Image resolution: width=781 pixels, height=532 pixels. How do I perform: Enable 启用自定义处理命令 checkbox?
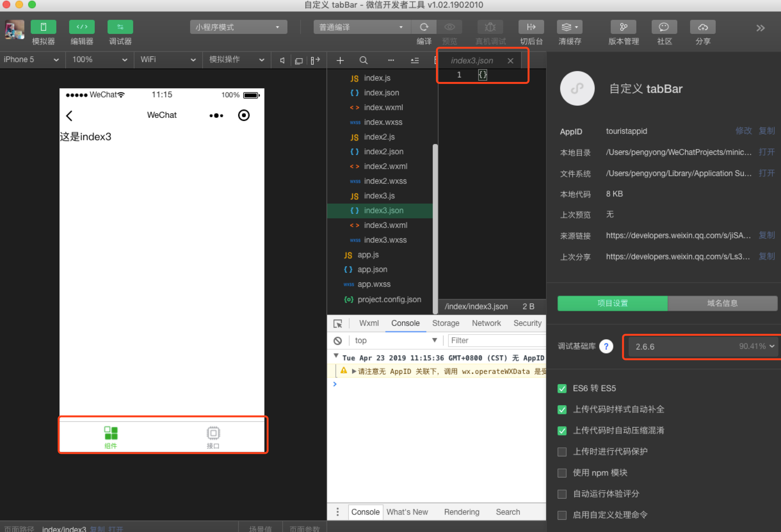click(x=562, y=515)
